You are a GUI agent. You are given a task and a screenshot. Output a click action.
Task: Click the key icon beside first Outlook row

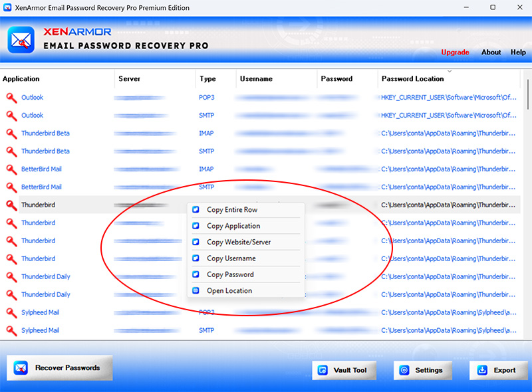click(x=11, y=98)
